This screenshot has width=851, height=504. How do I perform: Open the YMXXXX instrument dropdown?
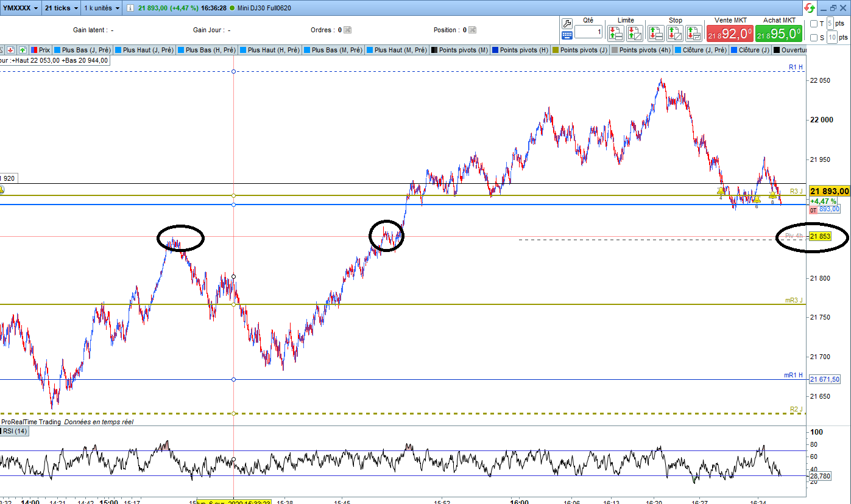[21, 8]
